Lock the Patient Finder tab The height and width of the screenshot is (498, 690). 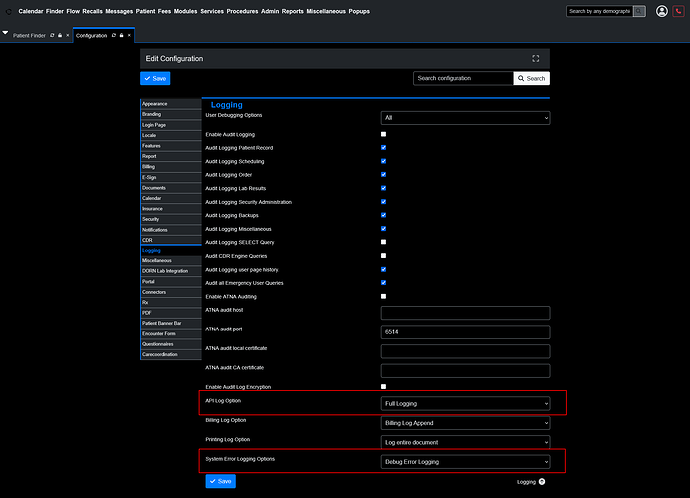[60, 35]
